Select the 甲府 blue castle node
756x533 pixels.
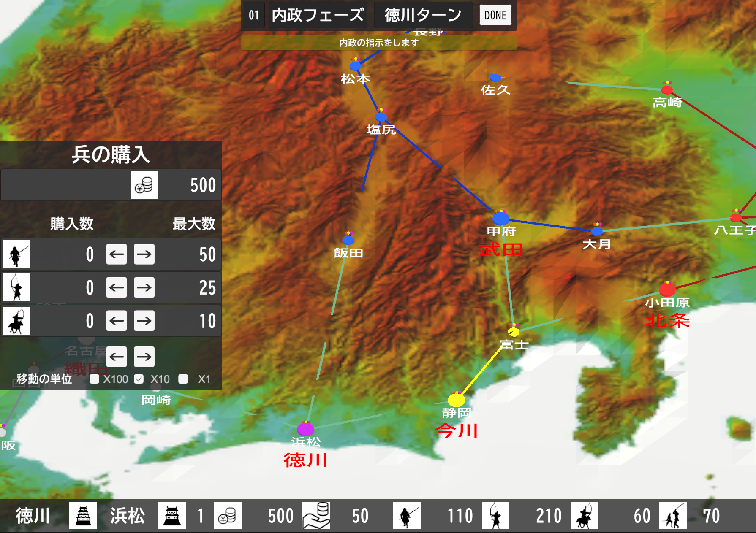click(501, 218)
